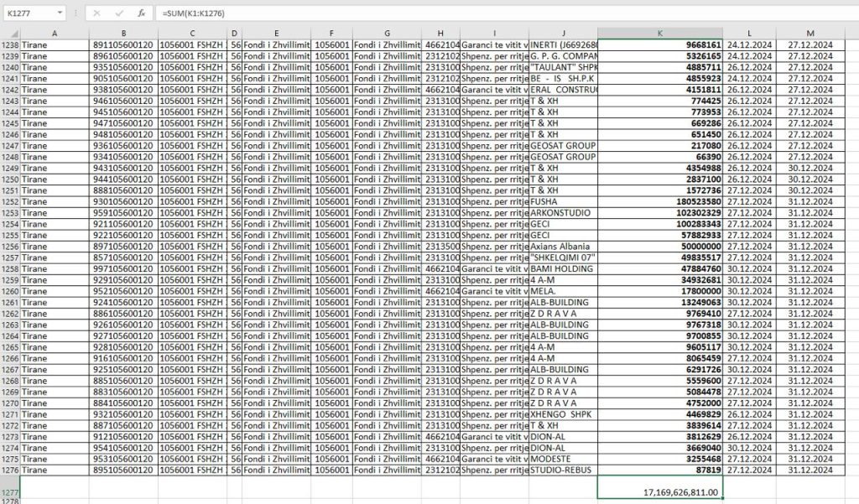The width and height of the screenshot is (859, 504).
Task: Click cell 891105600120 in column B
Action: [123, 45]
